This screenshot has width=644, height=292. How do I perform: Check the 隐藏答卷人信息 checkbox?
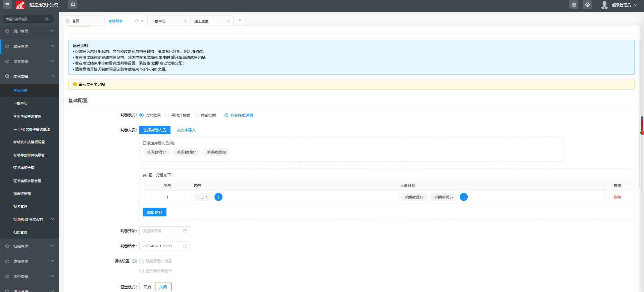click(142, 261)
